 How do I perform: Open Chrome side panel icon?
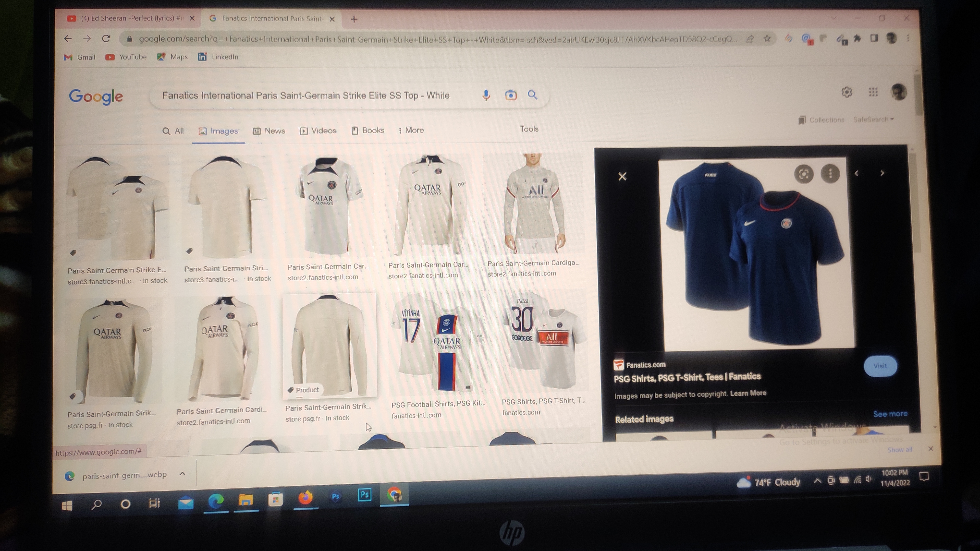tap(874, 38)
